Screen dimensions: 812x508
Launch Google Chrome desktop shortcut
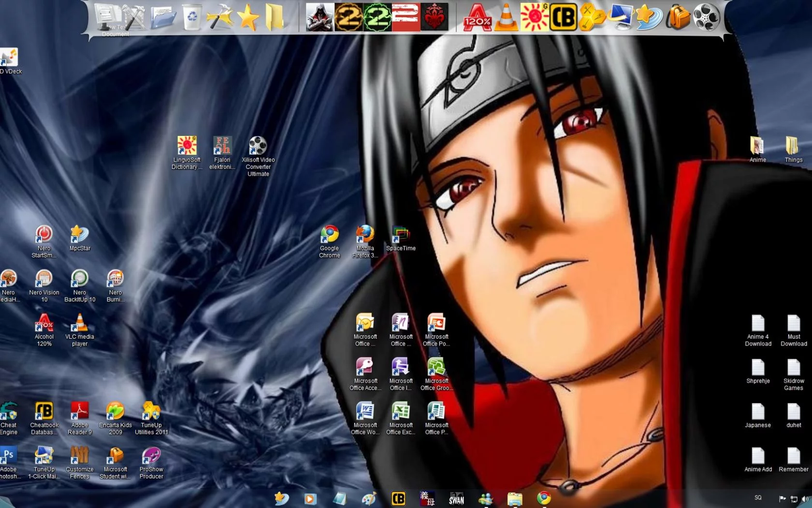pyautogui.click(x=330, y=241)
